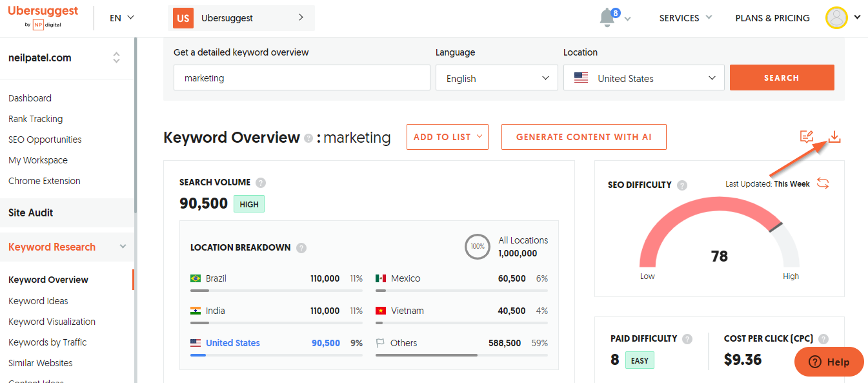Click the Search Volume help icon

click(x=261, y=183)
